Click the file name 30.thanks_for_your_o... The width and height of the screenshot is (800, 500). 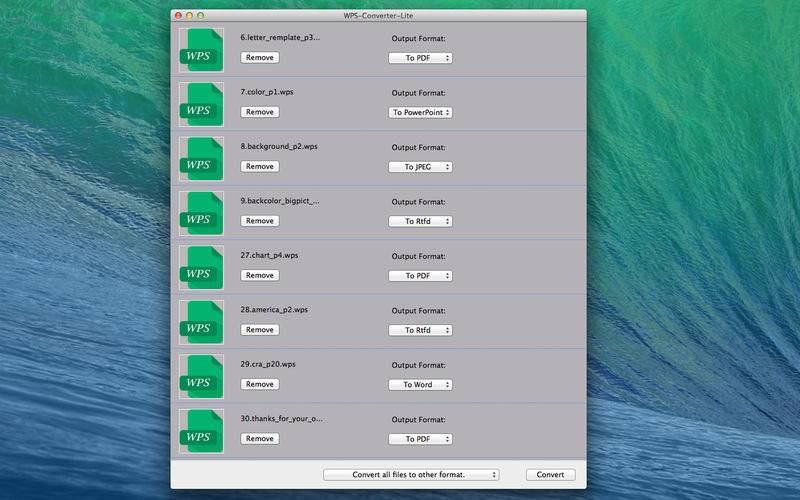281,418
